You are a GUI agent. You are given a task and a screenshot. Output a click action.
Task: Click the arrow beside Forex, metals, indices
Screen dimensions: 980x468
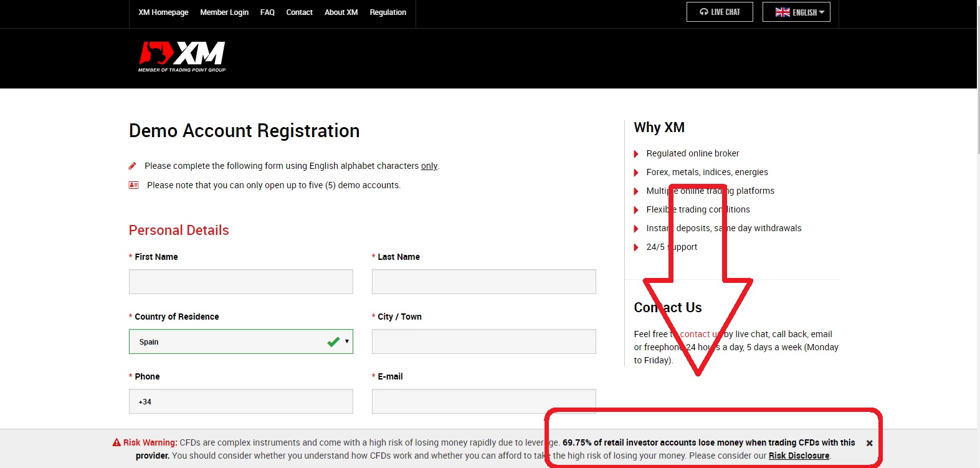click(636, 173)
